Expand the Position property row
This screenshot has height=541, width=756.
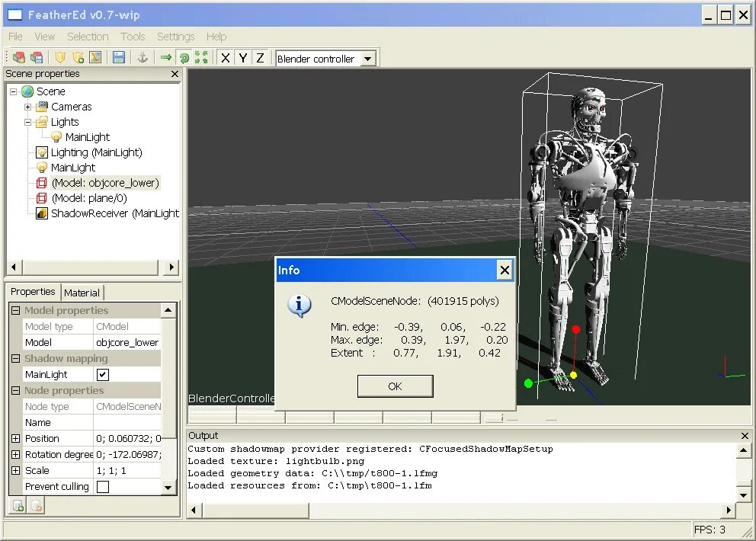coord(15,439)
